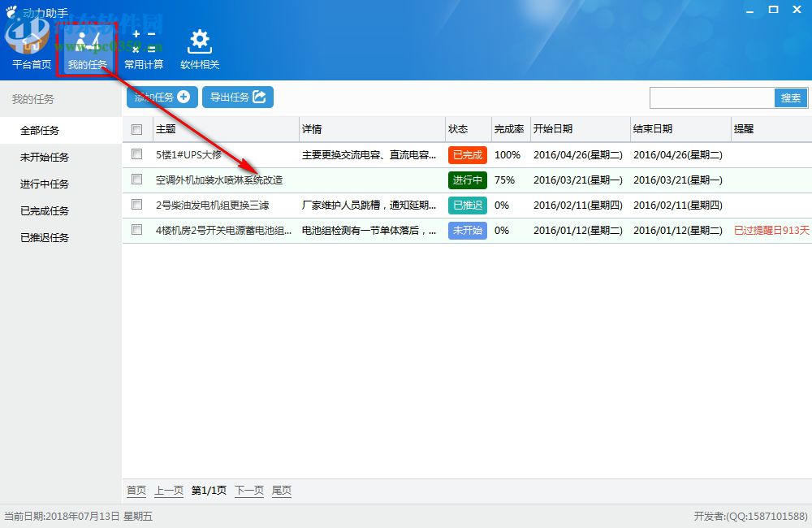Click inside the search input field

(710, 97)
